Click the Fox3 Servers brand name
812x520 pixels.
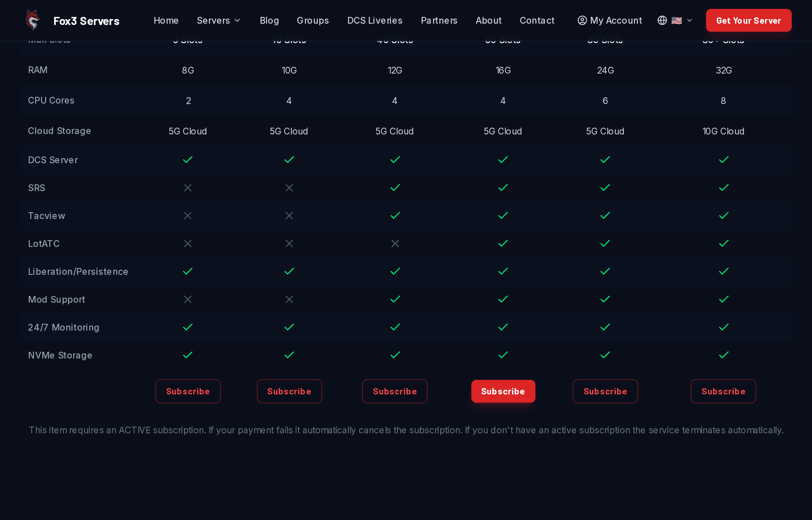point(87,21)
